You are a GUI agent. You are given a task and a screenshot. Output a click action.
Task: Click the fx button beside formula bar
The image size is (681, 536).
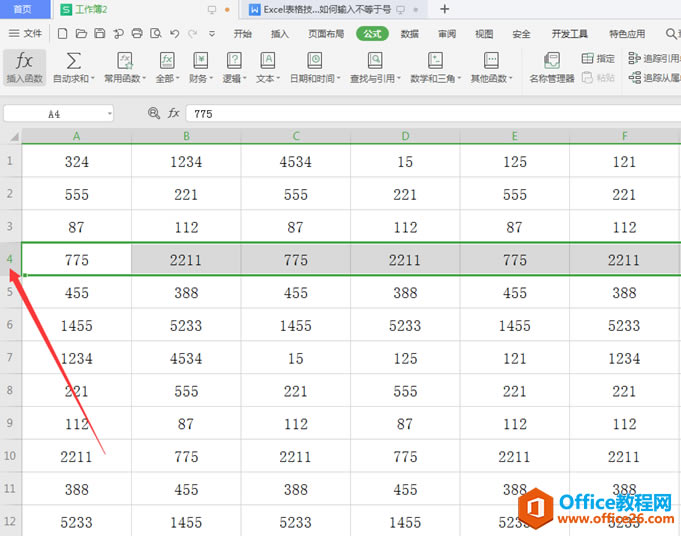point(173,114)
